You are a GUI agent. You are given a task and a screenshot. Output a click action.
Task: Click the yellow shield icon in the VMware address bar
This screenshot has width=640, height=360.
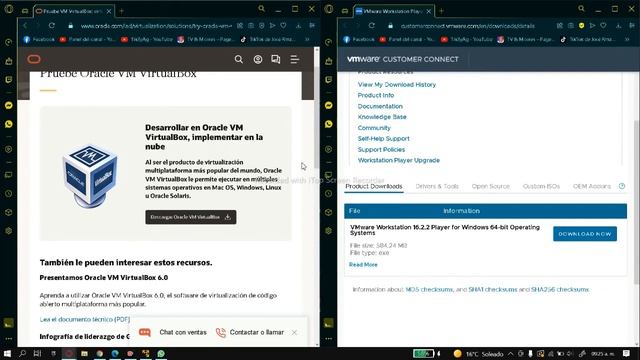point(581,25)
